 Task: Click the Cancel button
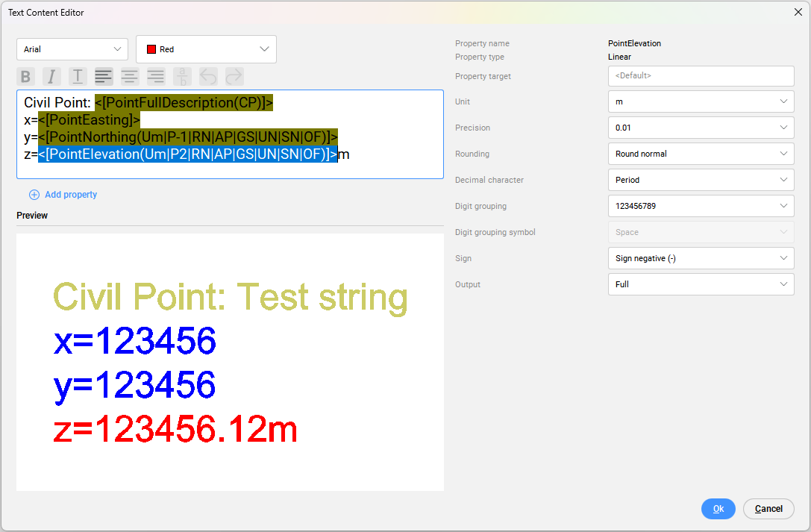pyautogui.click(x=768, y=509)
